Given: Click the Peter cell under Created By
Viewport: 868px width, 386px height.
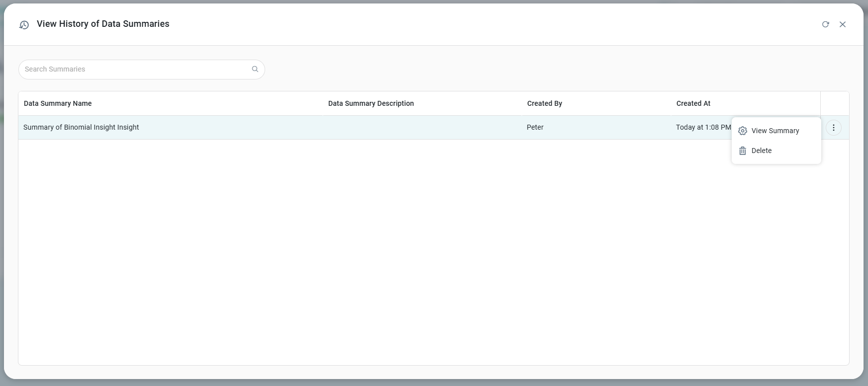Looking at the screenshot, I should (535, 127).
